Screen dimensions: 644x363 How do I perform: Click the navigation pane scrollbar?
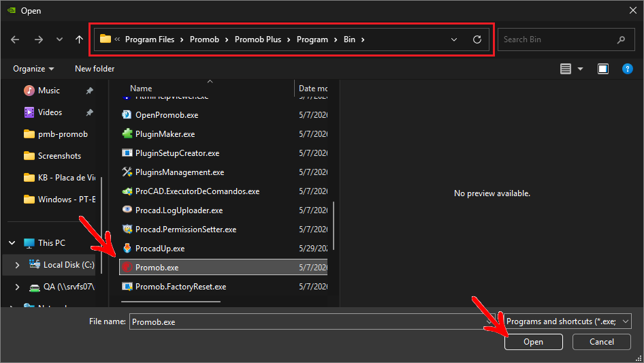[x=101, y=225]
